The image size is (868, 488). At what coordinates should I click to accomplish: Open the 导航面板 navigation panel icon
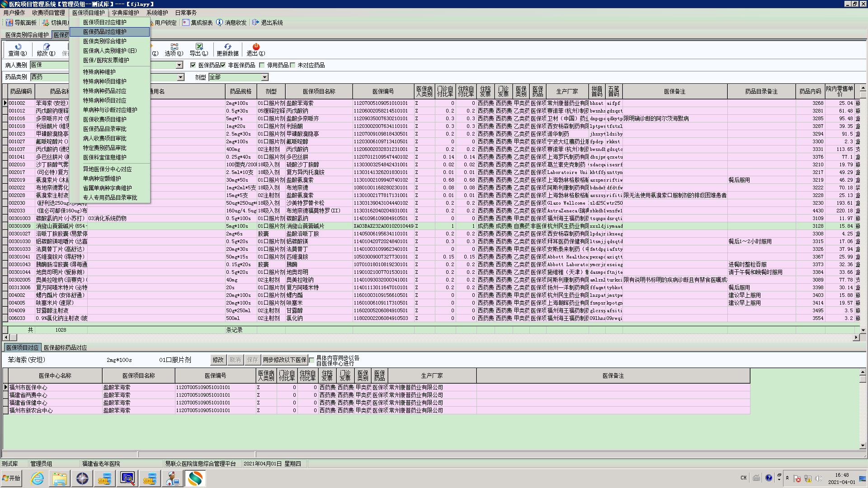point(9,23)
